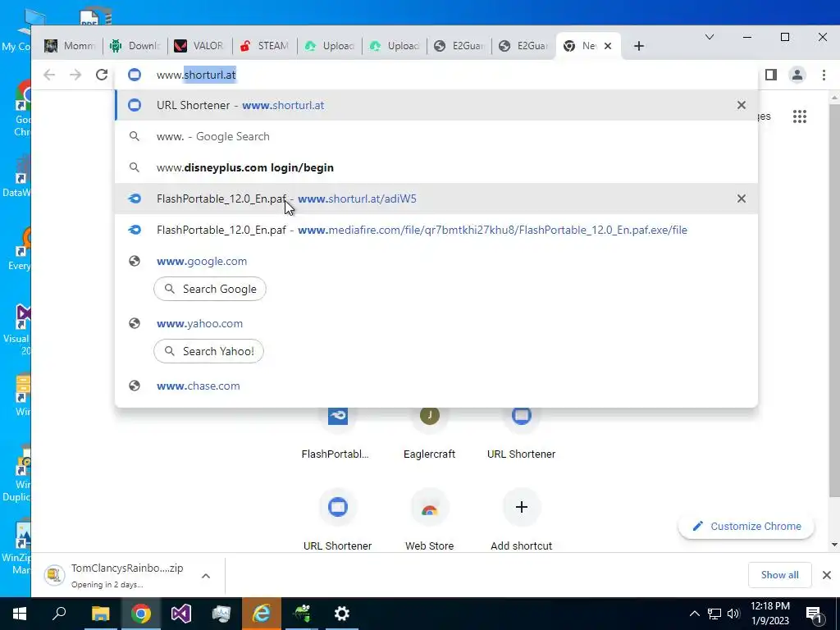Image resolution: width=840 pixels, height=630 pixels.
Task: Close the downloads bar
Action: point(827,575)
